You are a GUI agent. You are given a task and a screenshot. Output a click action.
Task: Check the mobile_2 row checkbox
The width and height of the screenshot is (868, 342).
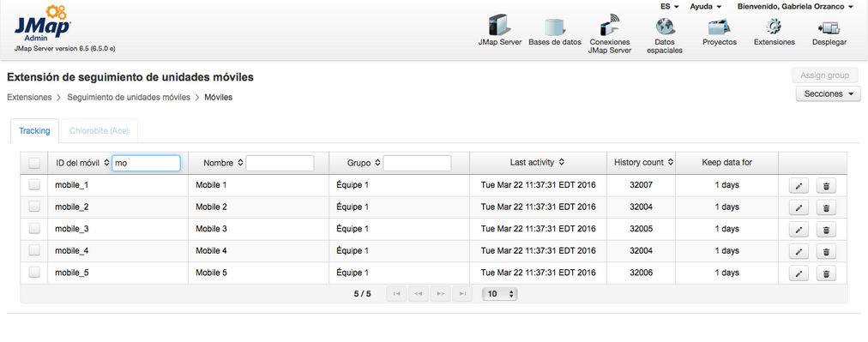(34, 207)
